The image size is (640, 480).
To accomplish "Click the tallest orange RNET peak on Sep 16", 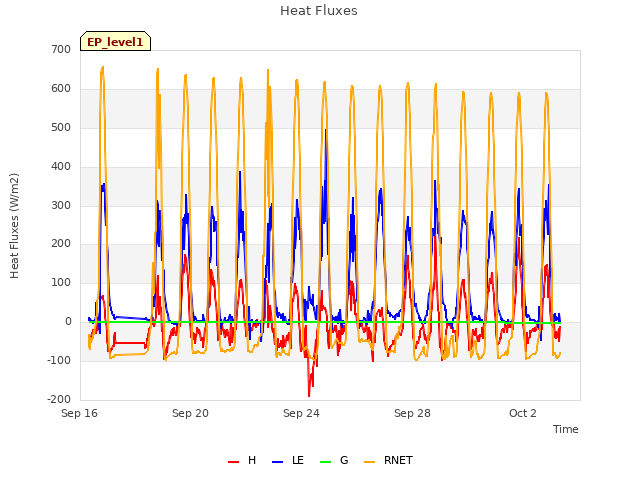I will [102, 67].
